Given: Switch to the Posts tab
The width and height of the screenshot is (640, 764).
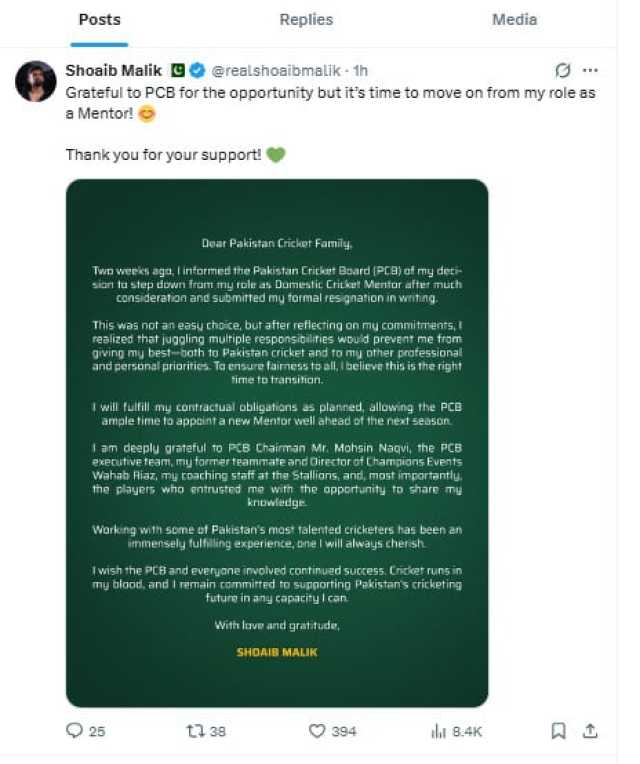Looking at the screenshot, I should pos(99,19).
